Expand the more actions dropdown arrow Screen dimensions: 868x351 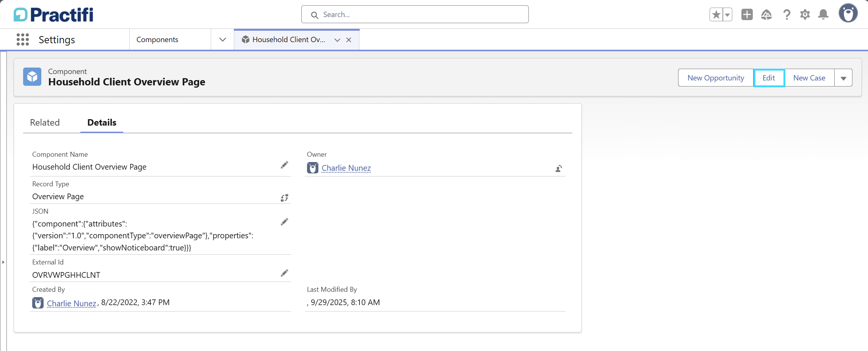click(843, 78)
